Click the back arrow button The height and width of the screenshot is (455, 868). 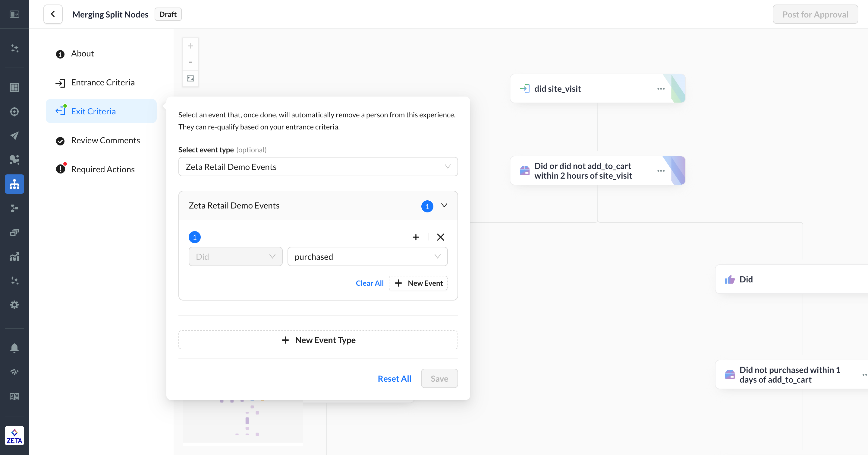click(x=53, y=14)
